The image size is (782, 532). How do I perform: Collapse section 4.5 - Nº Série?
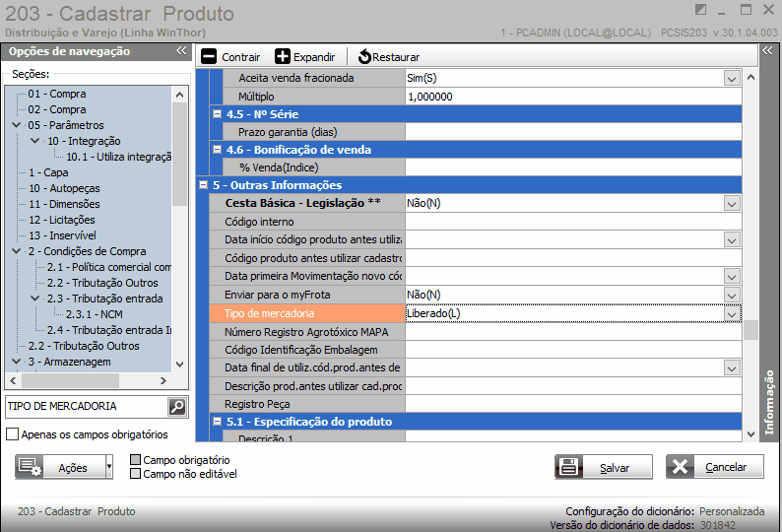(217, 113)
